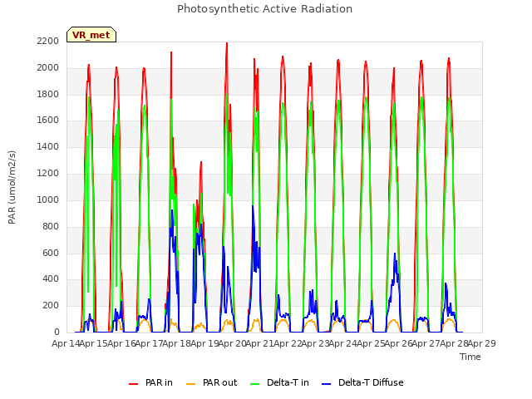Screen dimensions: 532x399
Task: Click the Apr 17 x-axis tick label
Action: [x=149, y=343]
